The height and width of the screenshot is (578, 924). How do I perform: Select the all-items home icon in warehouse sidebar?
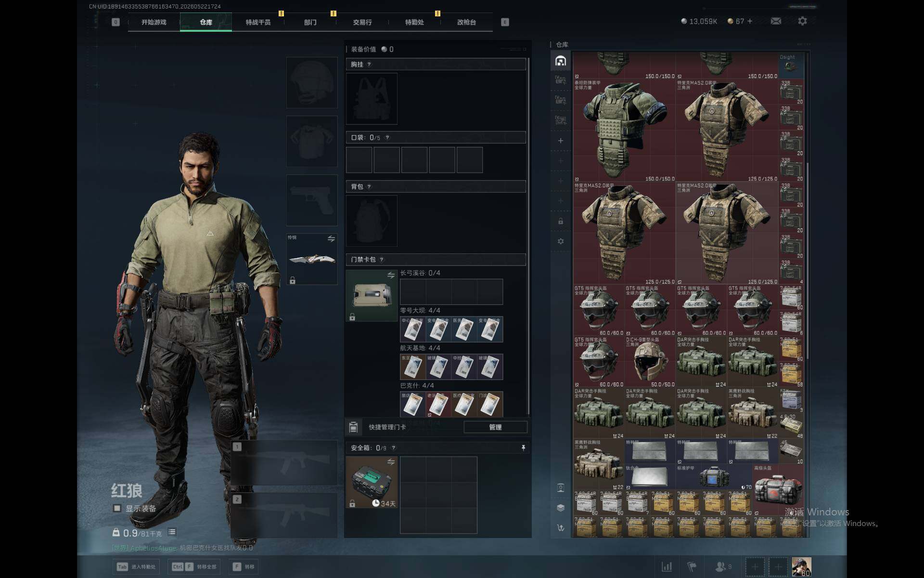(x=561, y=61)
